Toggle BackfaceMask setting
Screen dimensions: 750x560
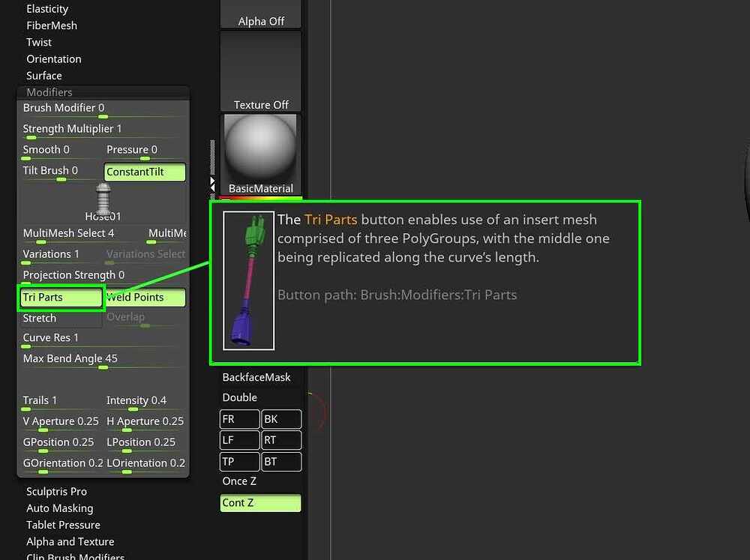pos(261,377)
